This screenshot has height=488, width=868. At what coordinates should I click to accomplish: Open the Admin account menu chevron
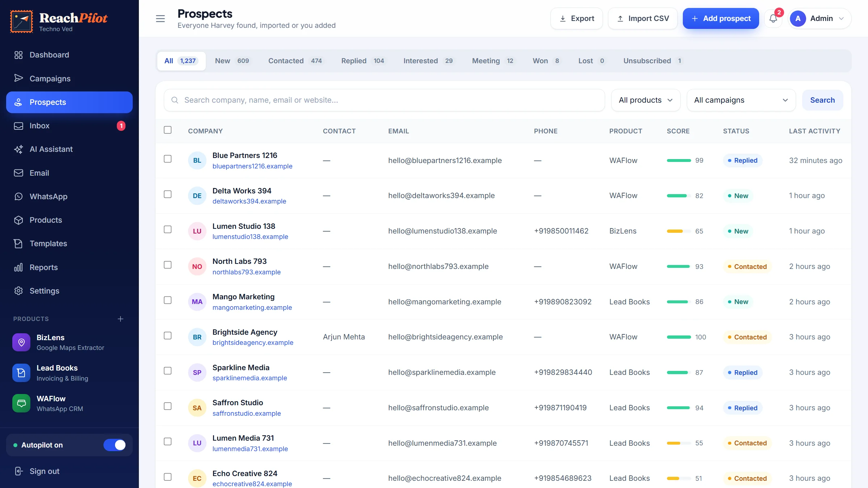pos(841,18)
